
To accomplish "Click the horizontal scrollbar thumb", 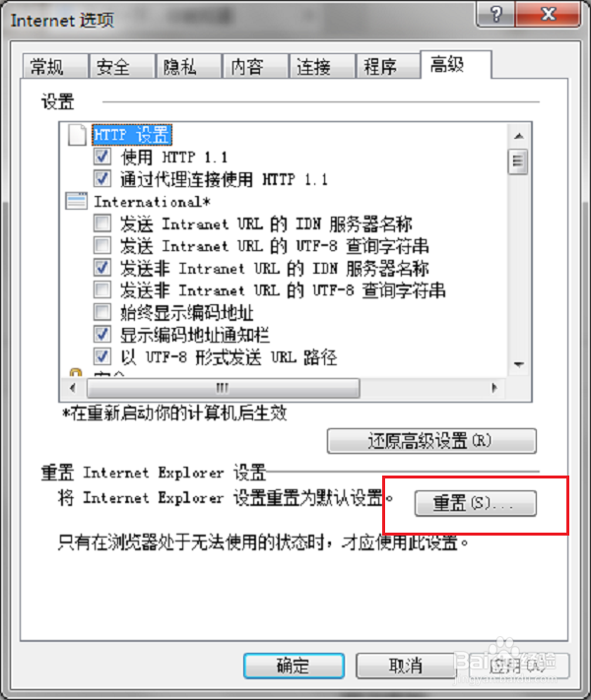I will [223, 388].
